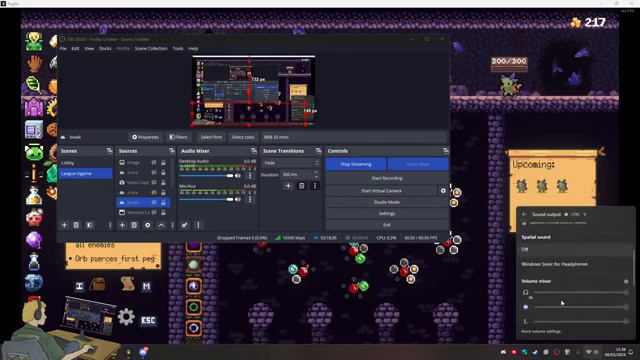This screenshot has height=360, width=640.
Task: Pop out the Controls dock
Action: click(x=445, y=151)
